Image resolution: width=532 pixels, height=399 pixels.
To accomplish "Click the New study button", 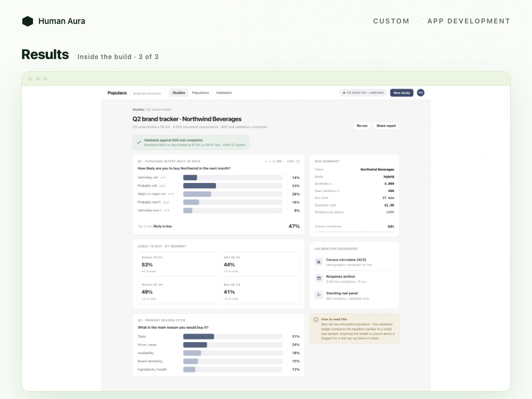I will [402, 93].
